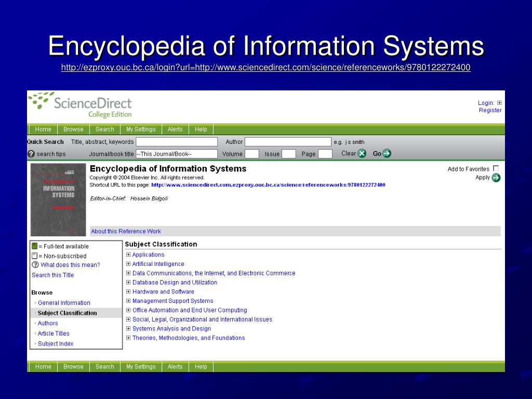Browse the Authors list
Viewport: 532px width, 399px height.
[x=48, y=323]
